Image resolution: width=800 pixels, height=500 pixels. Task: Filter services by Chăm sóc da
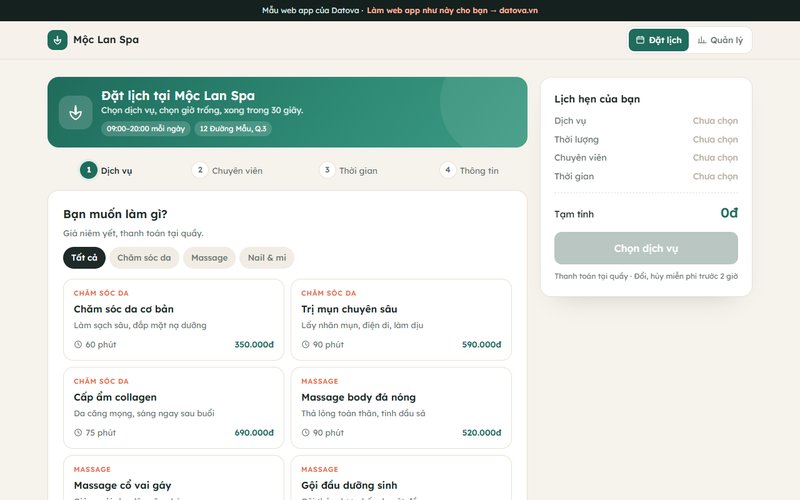pos(144,258)
